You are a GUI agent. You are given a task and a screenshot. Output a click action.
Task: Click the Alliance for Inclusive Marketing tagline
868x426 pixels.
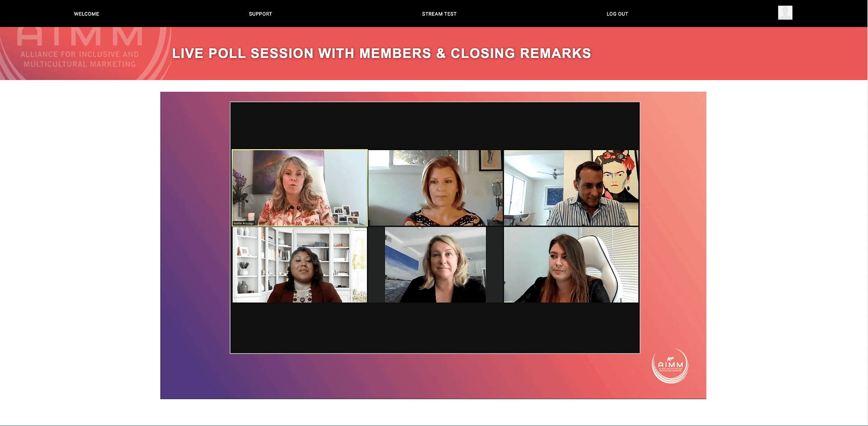tap(80, 59)
